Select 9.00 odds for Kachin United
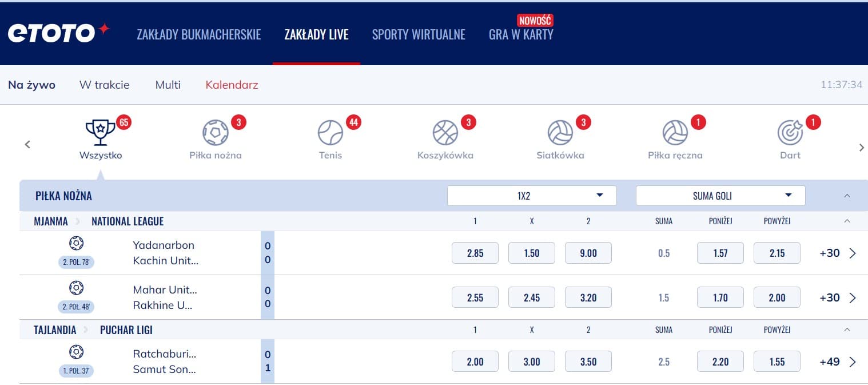The height and width of the screenshot is (385, 868). 588,253
